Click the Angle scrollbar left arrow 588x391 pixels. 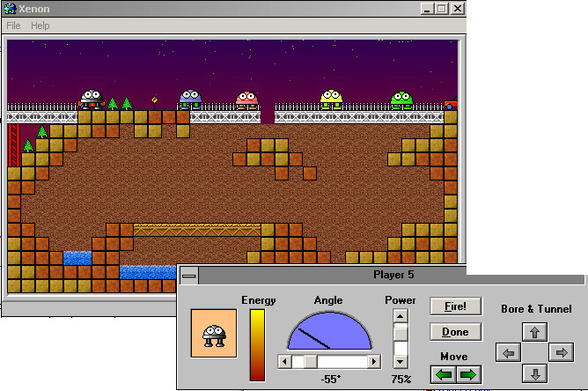tap(283, 361)
